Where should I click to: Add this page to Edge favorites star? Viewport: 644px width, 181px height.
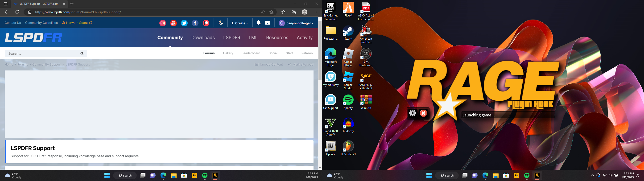pyautogui.click(x=272, y=12)
